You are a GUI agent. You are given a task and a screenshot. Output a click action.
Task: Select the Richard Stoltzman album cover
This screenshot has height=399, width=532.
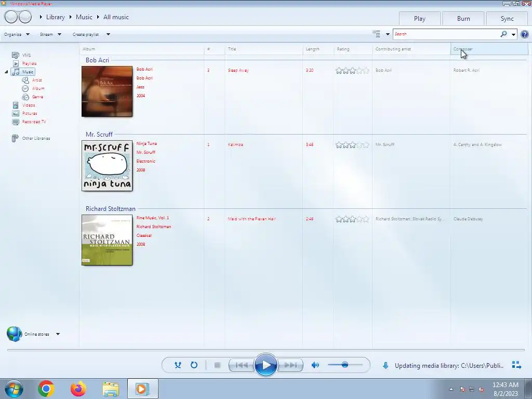107,240
